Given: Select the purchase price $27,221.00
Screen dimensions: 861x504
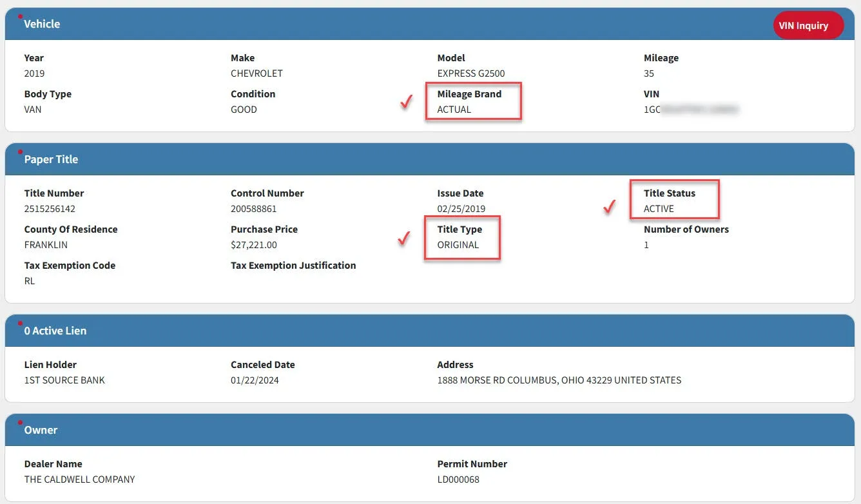Looking at the screenshot, I should (x=254, y=245).
